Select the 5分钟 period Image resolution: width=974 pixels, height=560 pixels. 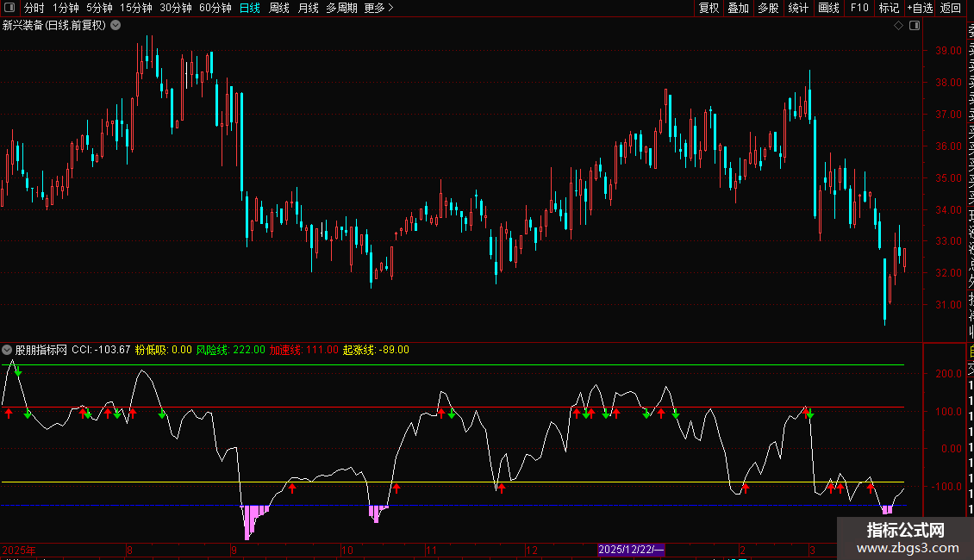[99, 8]
